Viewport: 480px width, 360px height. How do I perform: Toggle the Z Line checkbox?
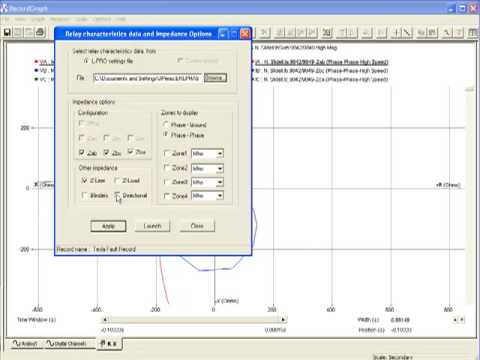[x=84, y=180]
